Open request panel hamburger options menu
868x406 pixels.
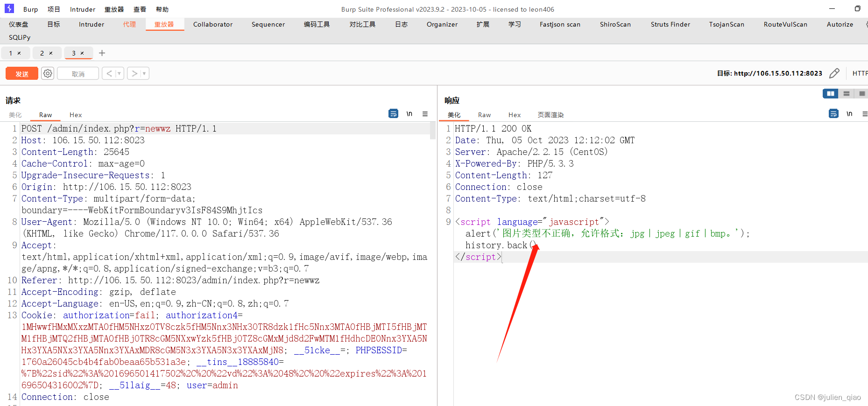point(425,113)
